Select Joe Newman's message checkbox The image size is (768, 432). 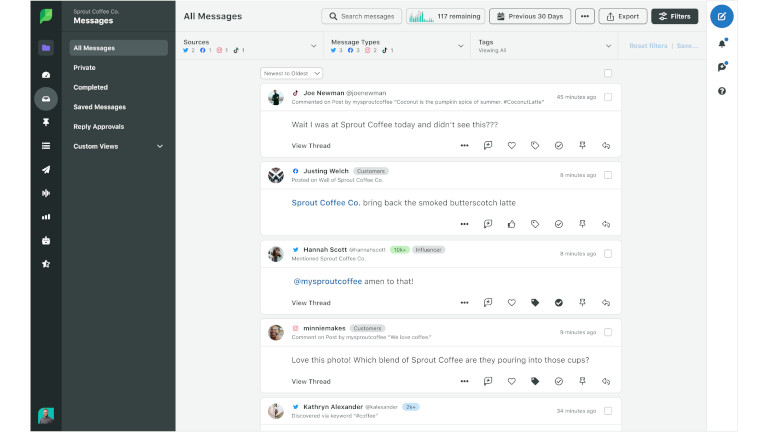pos(608,97)
